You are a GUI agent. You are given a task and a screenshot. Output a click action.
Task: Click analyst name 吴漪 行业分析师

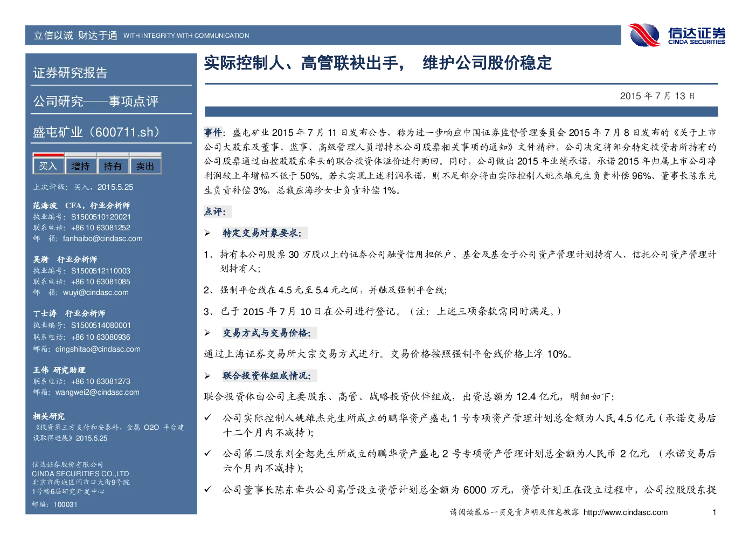click(x=65, y=259)
